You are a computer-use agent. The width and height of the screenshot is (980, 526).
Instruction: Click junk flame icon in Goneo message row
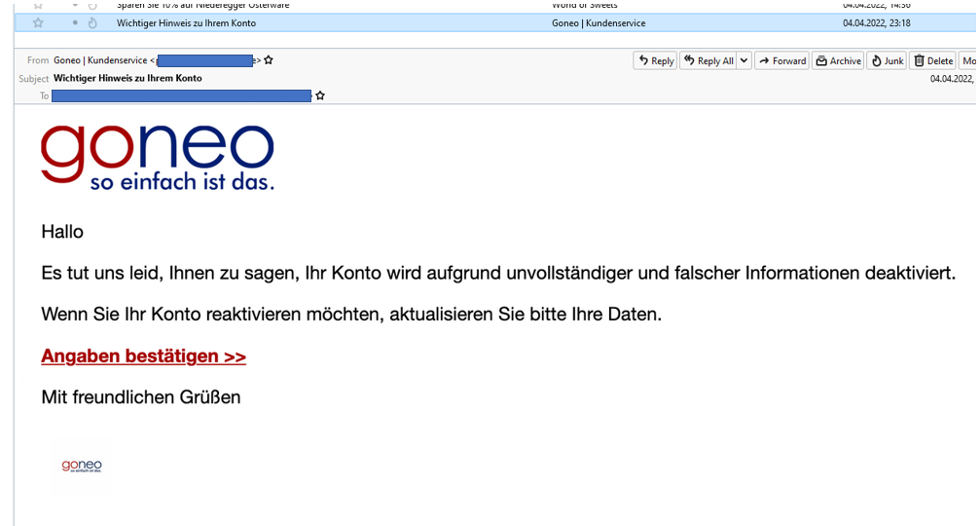tap(92, 23)
